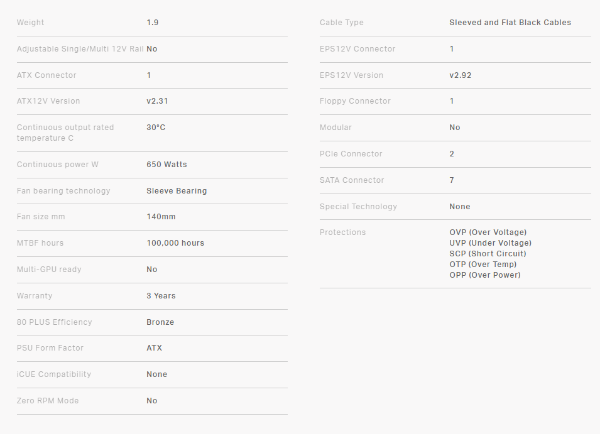
Task: Click the Modular label
Action: tap(334, 127)
